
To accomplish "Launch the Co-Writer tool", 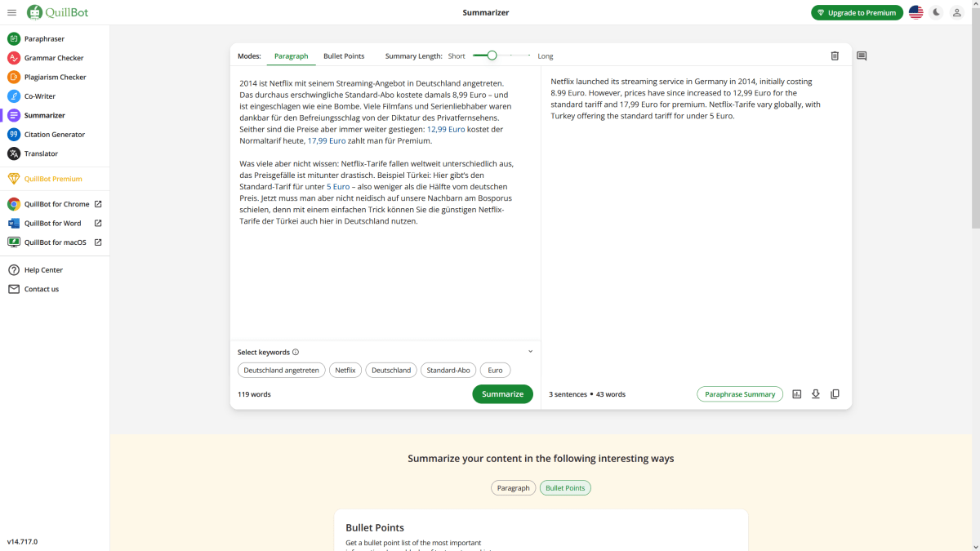I will click(x=38, y=96).
